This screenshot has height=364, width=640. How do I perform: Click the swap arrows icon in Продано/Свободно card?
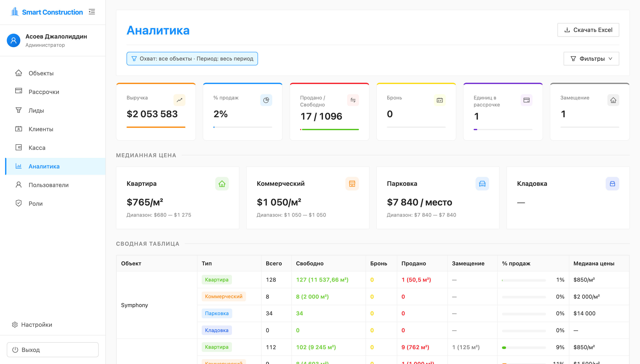(x=353, y=100)
